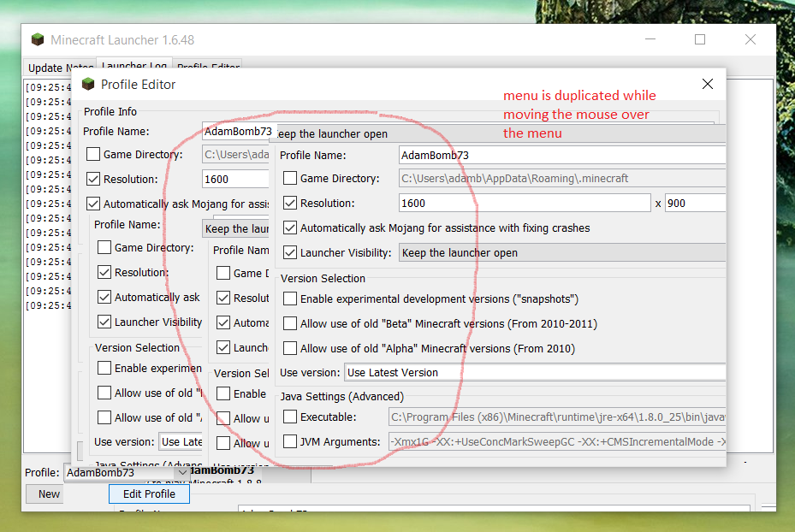Click the Profile Editor dialog title icon
Viewport: 795px width, 532px height.
[x=87, y=85]
